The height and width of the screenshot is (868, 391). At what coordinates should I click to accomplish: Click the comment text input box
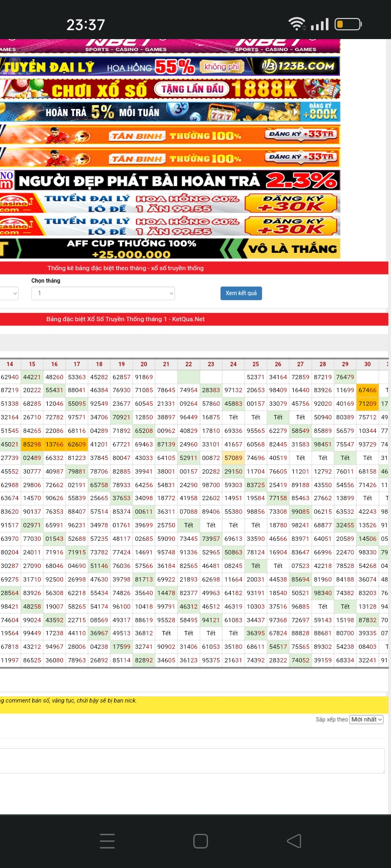tap(192, 754)
